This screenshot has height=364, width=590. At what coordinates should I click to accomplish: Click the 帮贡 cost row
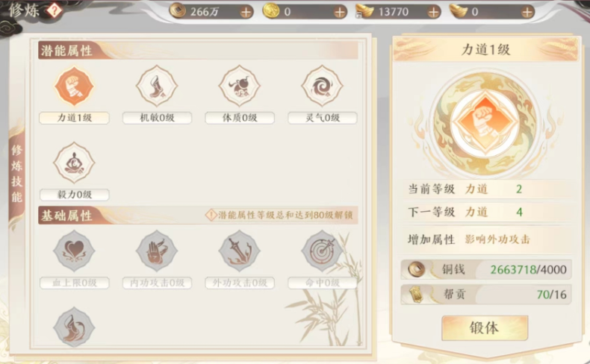tap(486, 295)
